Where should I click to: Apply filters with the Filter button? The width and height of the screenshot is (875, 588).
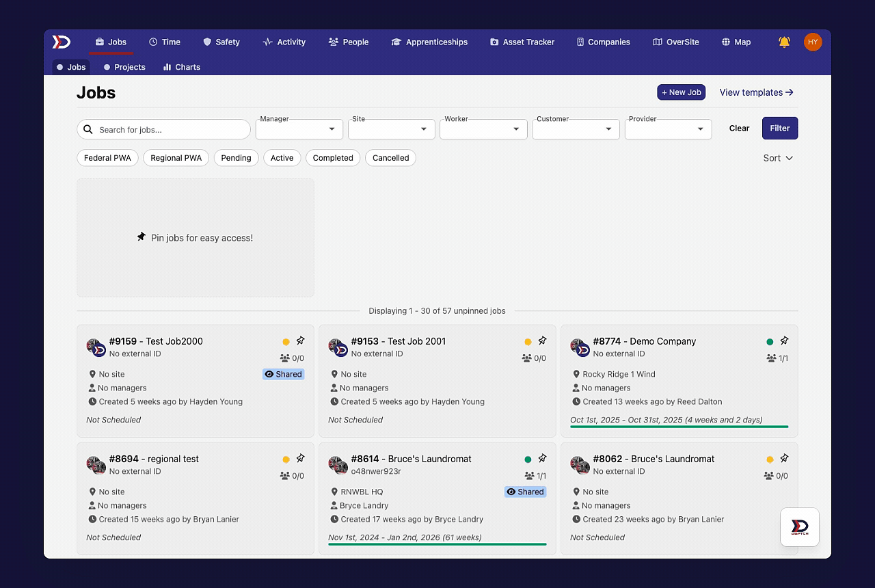(780, 128)
